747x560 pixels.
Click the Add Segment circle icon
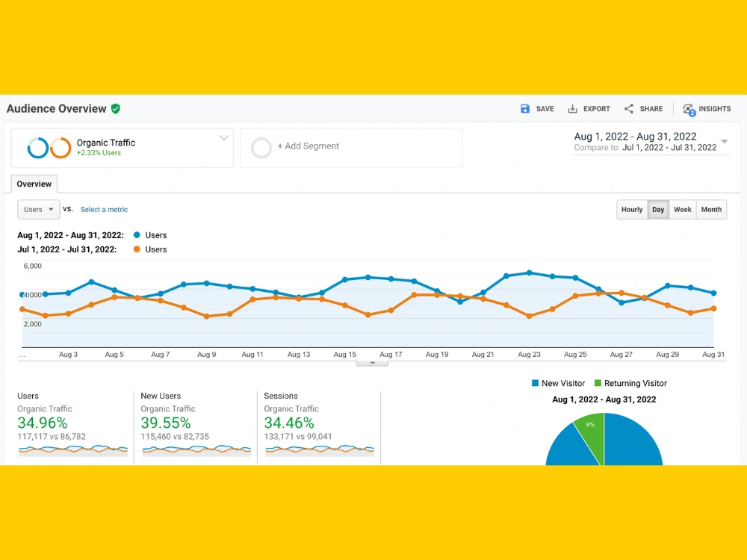(x=261, y=148)
